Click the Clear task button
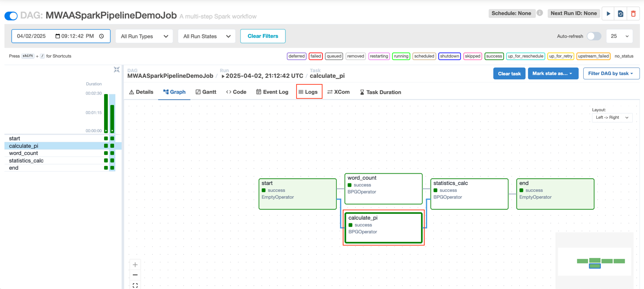The height and width of the screenshot is (289, 644). [x=509, y=73]
